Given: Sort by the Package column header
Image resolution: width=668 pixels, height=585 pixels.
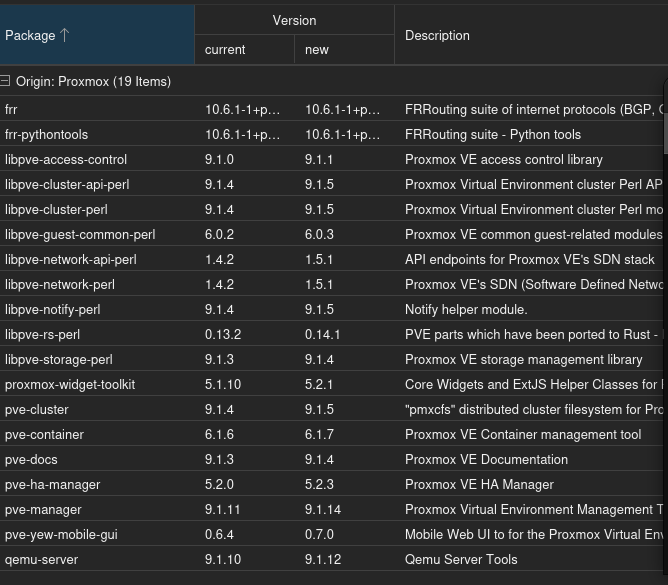Looking at the screenshot, I should (x=97, y=35).
